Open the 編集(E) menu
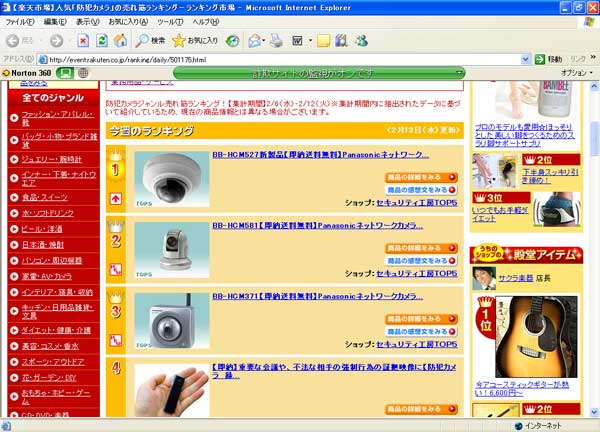Screen dimensions: 600x432 click(x=55, y=22)
